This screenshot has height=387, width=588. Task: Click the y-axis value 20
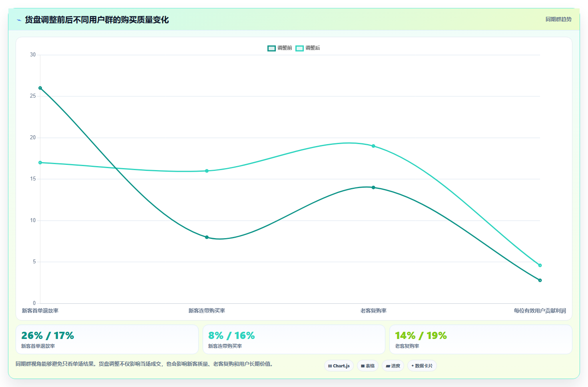click(x=33, y=138)
